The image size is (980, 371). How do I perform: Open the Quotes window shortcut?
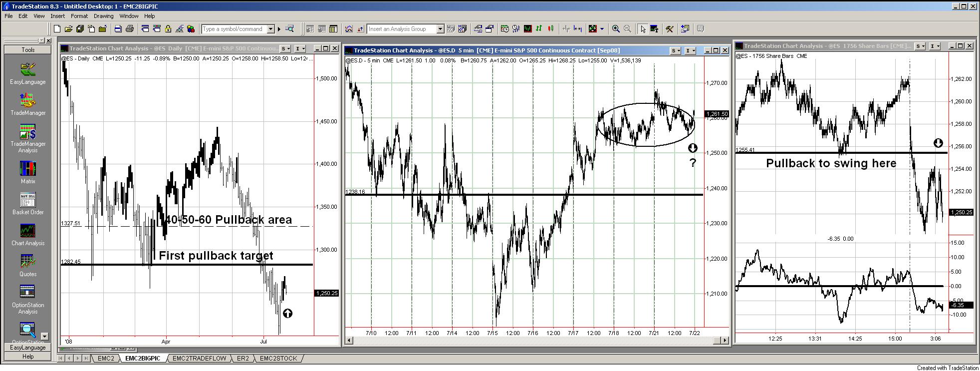pos(28,265)
